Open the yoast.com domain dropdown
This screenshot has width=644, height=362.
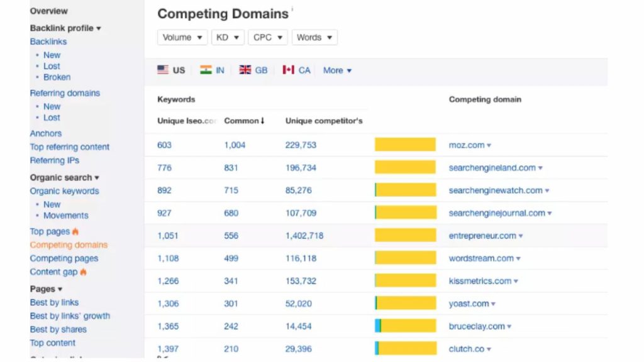[493, 304]
